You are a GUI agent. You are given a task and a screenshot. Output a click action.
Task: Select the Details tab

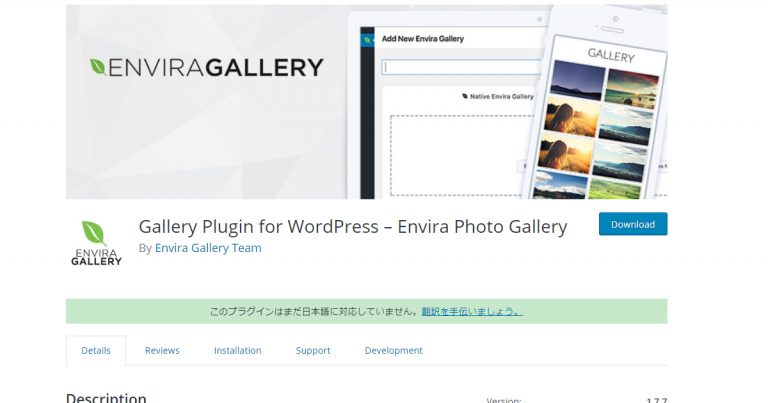96,350
